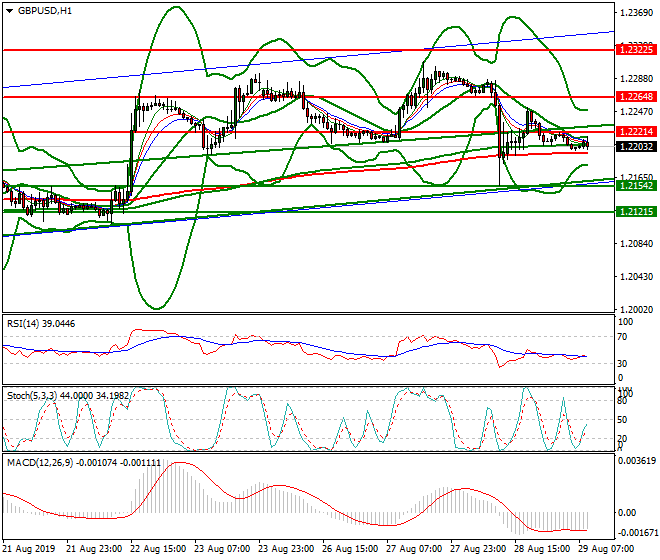660x560 pixels.
Task: Click the black current price label 1.22032
Action: 636,147
